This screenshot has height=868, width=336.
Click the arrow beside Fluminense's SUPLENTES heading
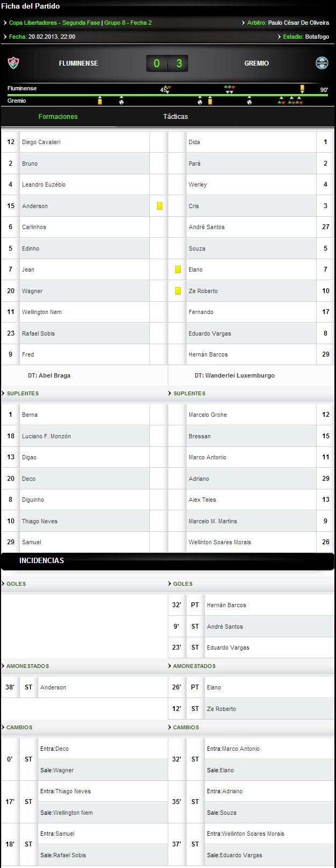[x=4, y=394]
